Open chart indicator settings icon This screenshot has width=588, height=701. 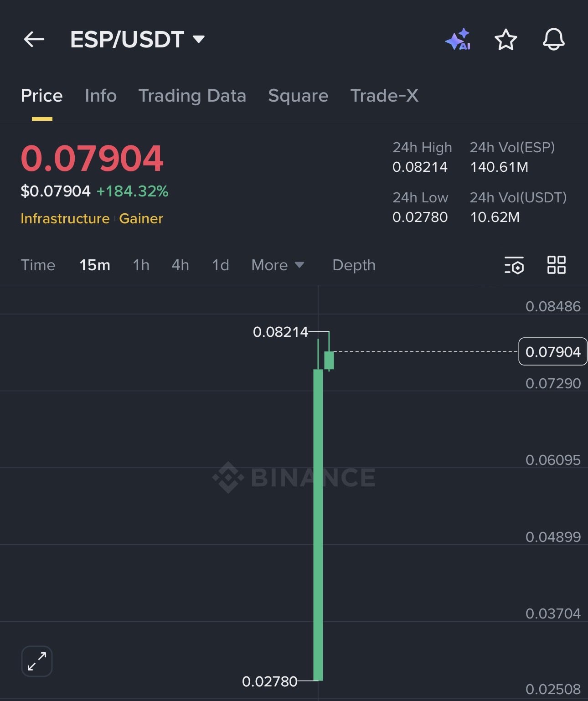pos(514,265)
